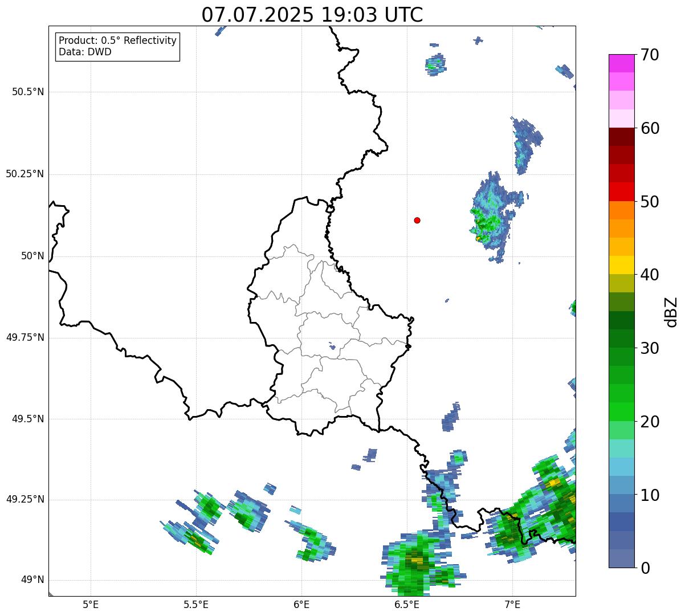Click the 5.5°E longitude label
The height and width of the screenshot is (616, 685).
196,604
